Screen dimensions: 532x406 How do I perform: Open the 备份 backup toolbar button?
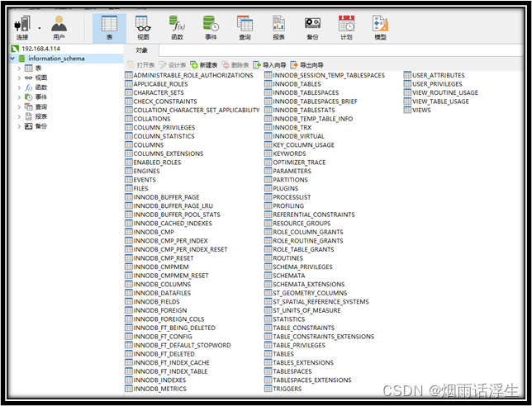pyautogui.click(x=312, y=28)
